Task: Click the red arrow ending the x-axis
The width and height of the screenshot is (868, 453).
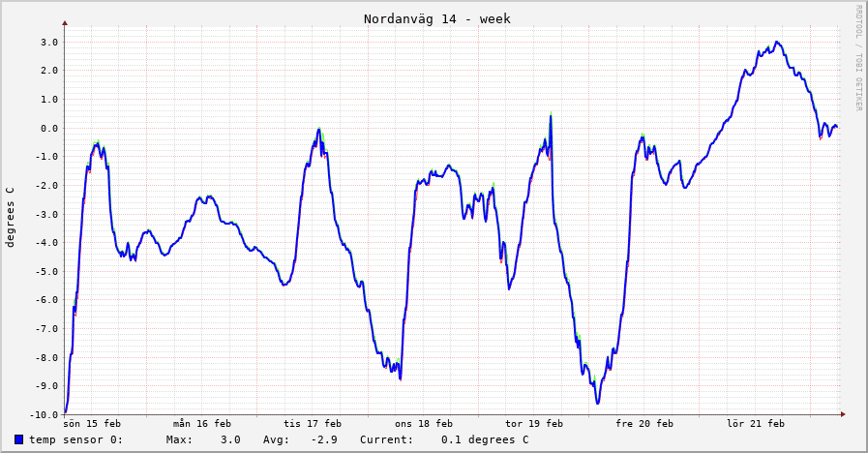Action: tap(843, 414)
